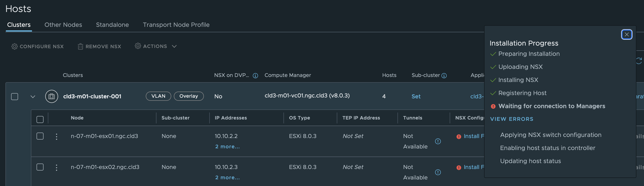The width and height of the screenshot is (644, 186).
Task: Click the Compute Manager column header
Action: [287, 75]
